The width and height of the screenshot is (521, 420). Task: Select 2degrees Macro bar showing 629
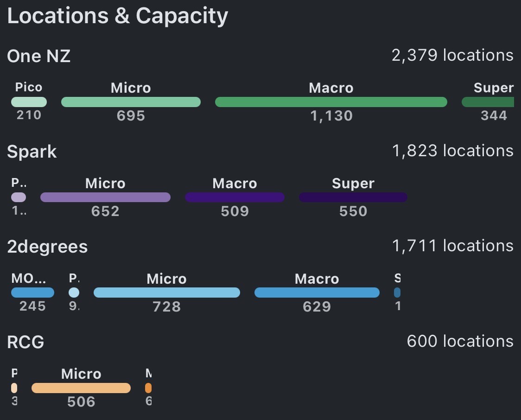(x=317, y=293)
